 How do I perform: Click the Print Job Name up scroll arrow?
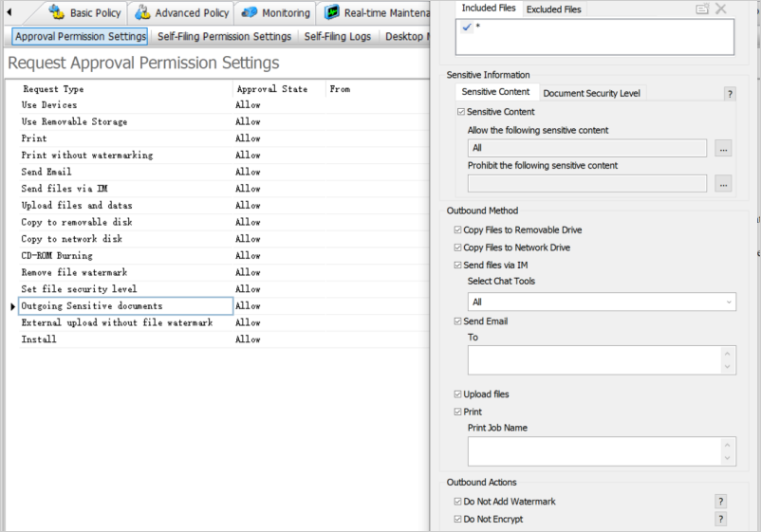pyautogui.click(x=727, y=445)
